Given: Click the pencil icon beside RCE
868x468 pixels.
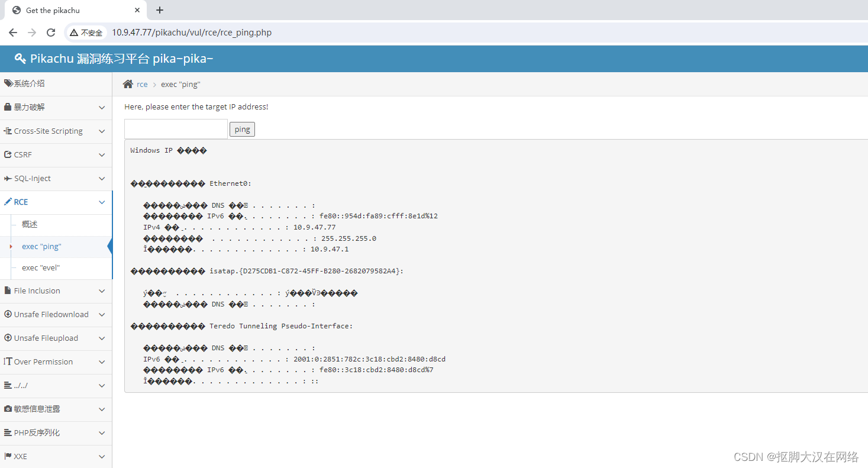Looking at the screenshot, I should coord(8,202).
